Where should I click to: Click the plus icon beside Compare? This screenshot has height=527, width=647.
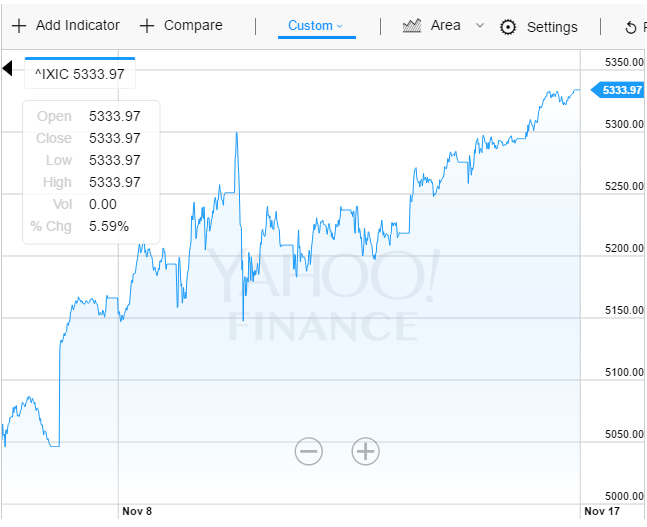pos(147,26)
